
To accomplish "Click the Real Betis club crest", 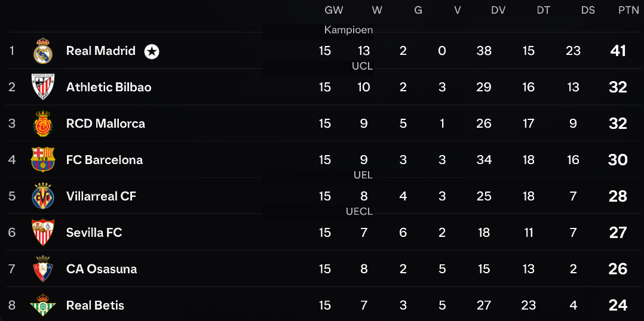I will [x=43, y=305].
